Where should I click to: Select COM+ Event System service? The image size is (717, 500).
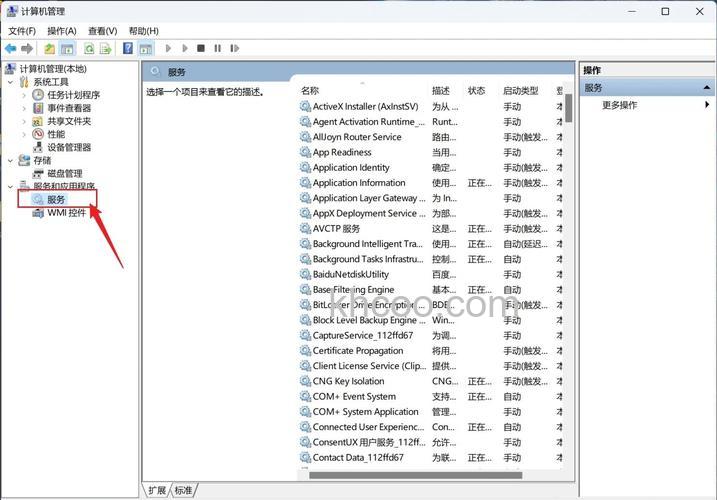pos(354,396)
